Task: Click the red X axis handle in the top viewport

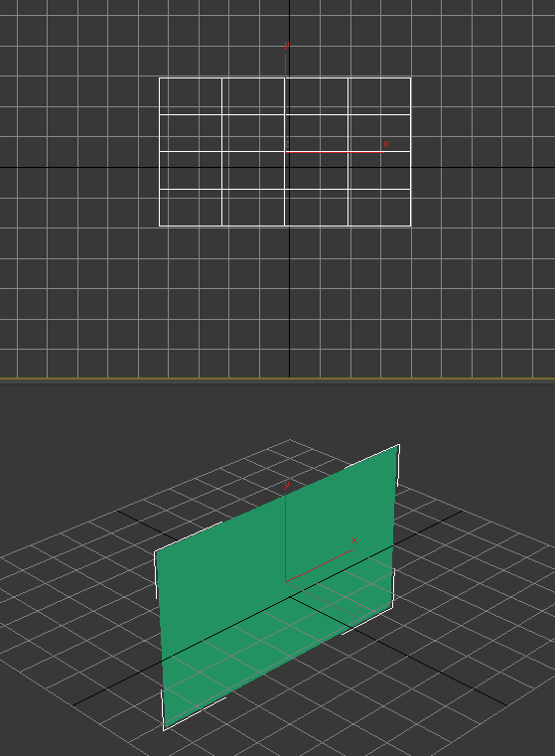Action: coord(338,151)
